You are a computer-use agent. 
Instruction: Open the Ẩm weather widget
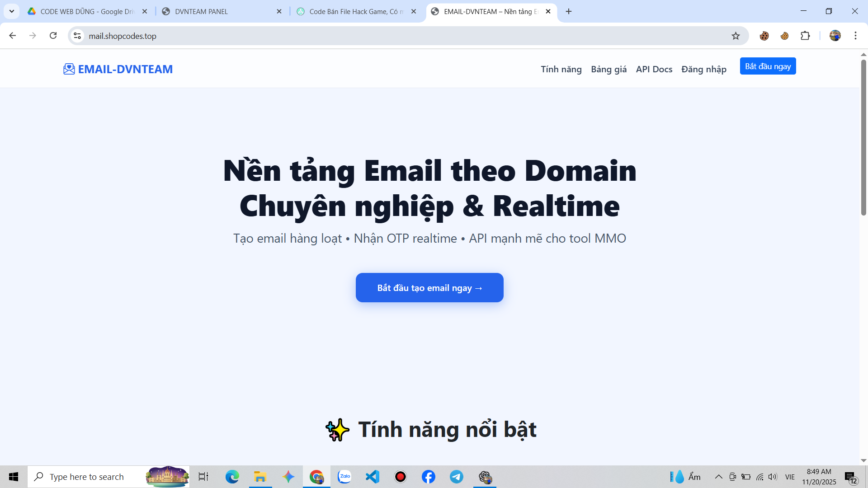click(x=685, y=477)
